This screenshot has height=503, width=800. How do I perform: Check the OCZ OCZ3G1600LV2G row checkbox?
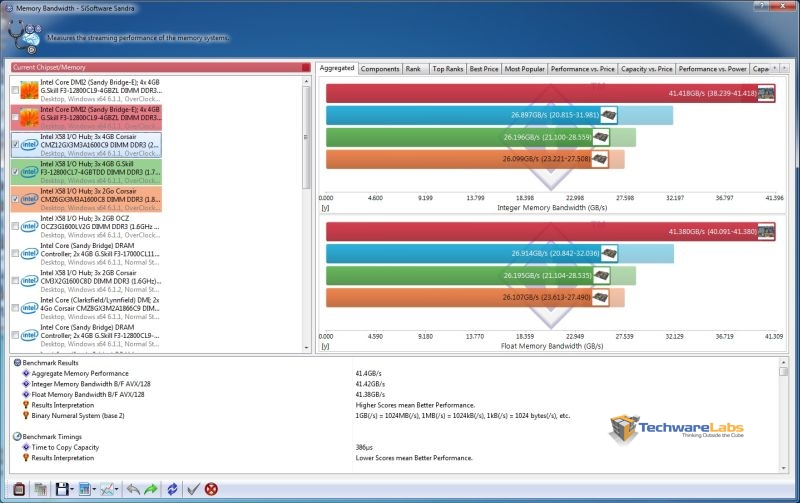pyautogui.click(x=15, y=226)
